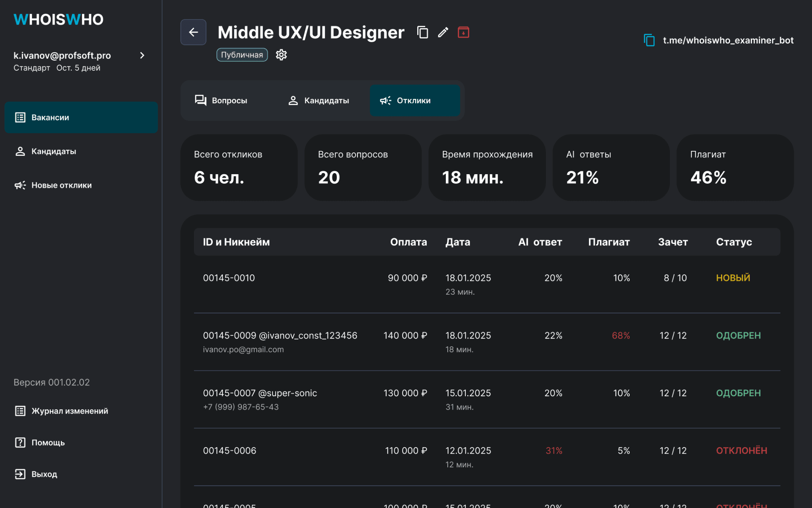Open response 00145-0006
The image size is (812, 508).
(x=487, y=457)
